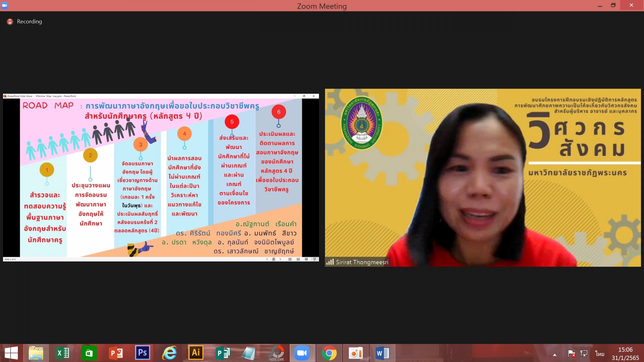Click Sirirat Thongmeesri name label

(x=362, y=262)
